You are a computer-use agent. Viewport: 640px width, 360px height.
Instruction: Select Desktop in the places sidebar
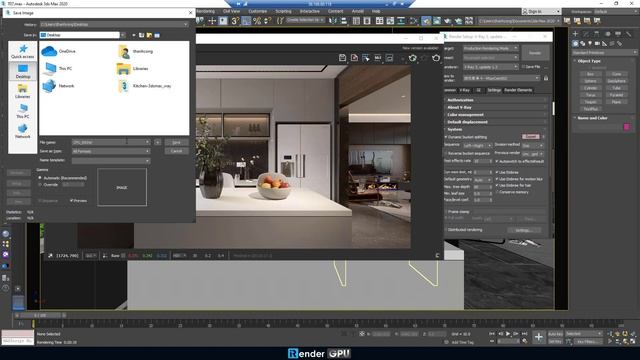(x=22, y=71)
